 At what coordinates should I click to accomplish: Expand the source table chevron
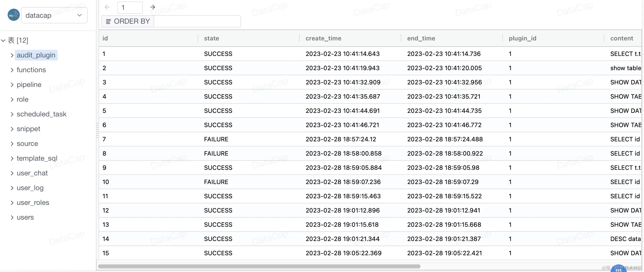[12, 144]
